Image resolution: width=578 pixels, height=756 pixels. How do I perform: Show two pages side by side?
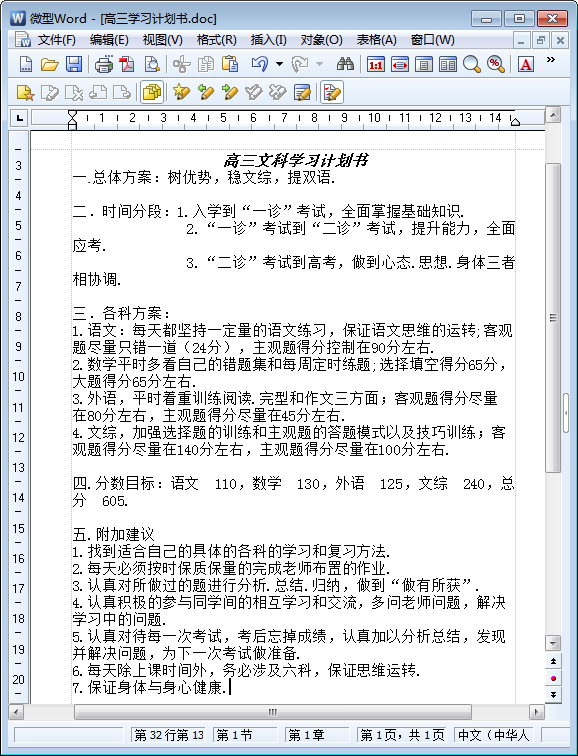tap(447, 64)
